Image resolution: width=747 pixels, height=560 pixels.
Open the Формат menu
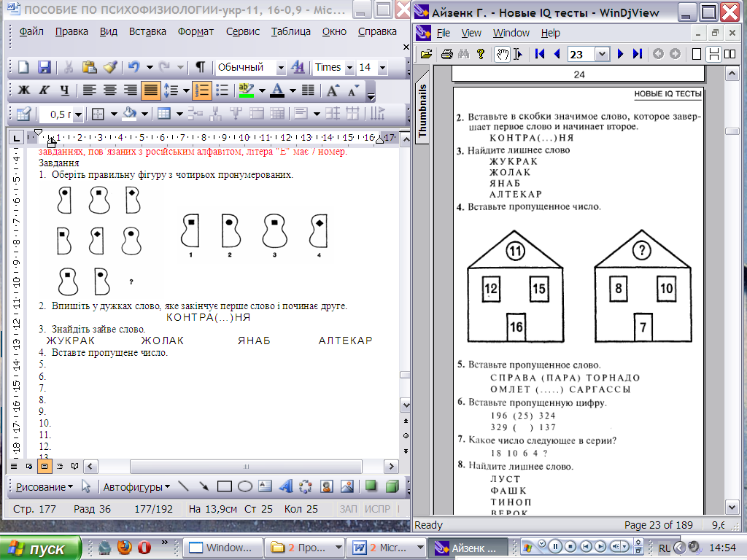[x=196, y=31]
